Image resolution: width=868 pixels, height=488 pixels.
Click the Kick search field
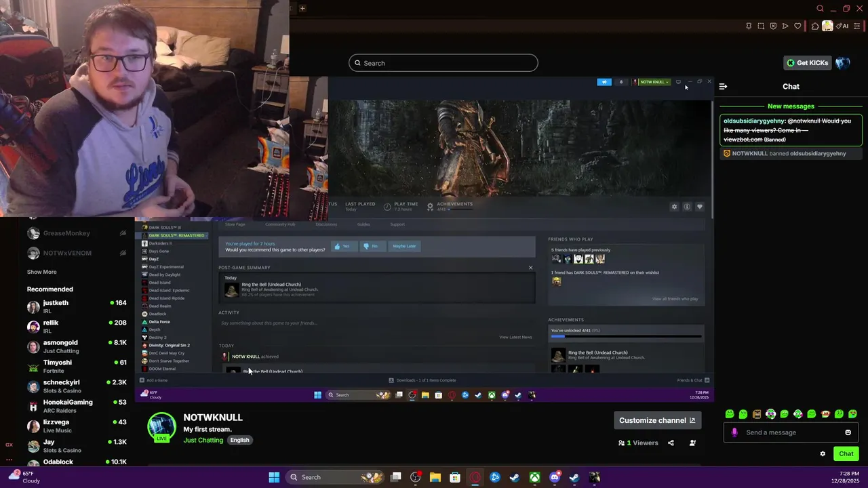(443, 63)
